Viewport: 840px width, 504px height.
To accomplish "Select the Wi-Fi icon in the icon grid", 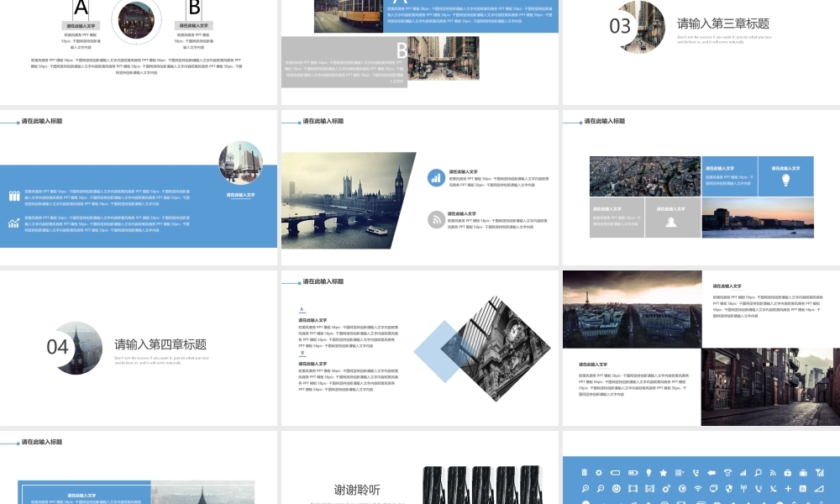I will (697, 489).
